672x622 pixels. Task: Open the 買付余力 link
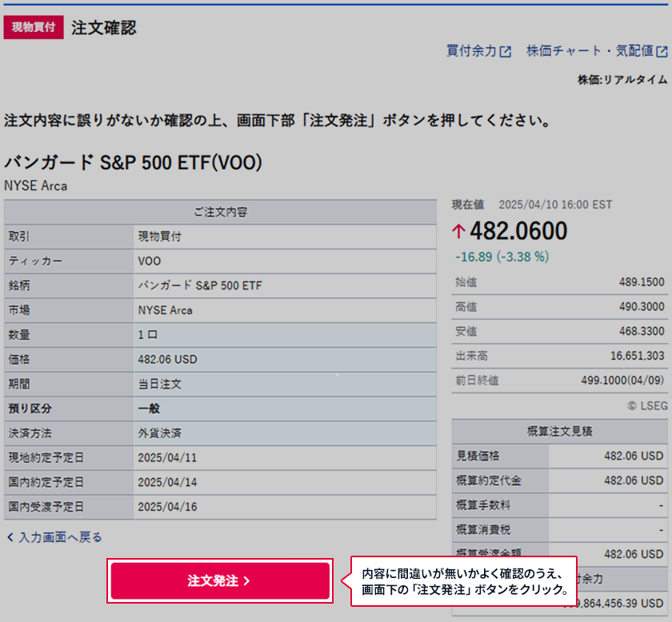pyautogui.click(x=478, y=51)
